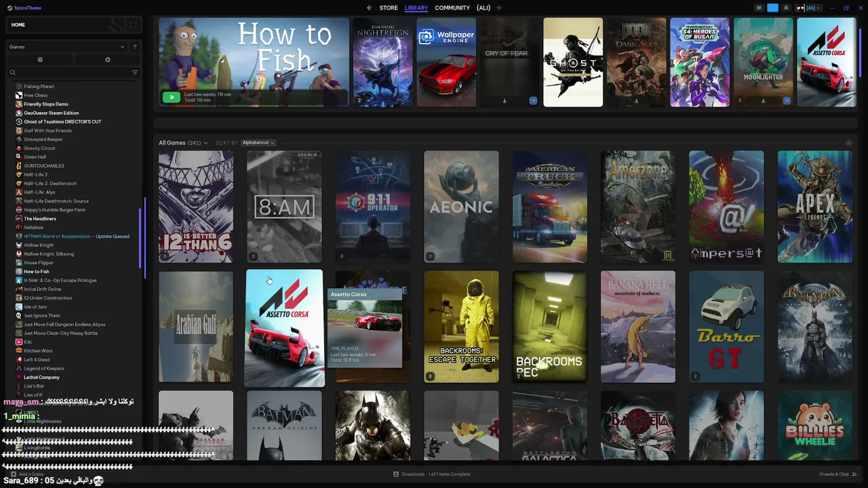Click the Golf With Your Friends icon

tap(19, 131)
